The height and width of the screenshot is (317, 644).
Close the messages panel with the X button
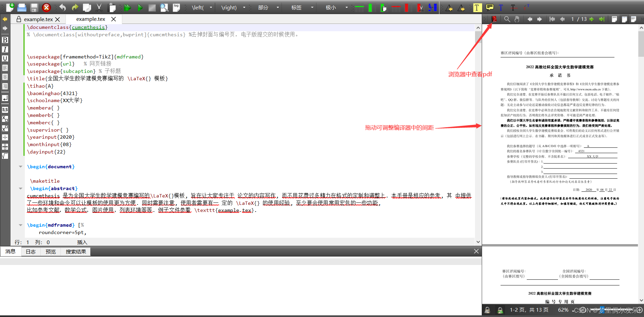pos(476,251)
